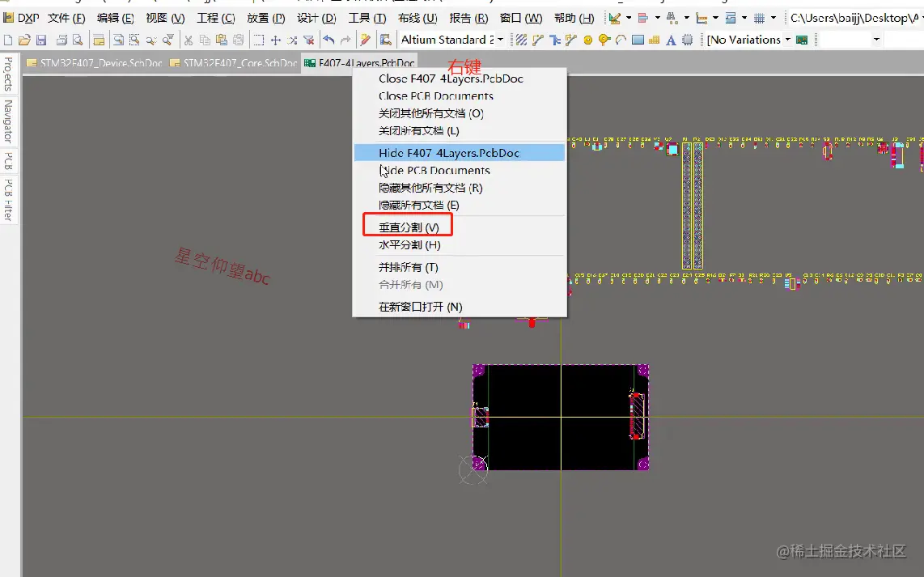This screenshot has height=577, width=924.
Task: Click the Save floppy disk icon
Action: [x=41, y=40]
